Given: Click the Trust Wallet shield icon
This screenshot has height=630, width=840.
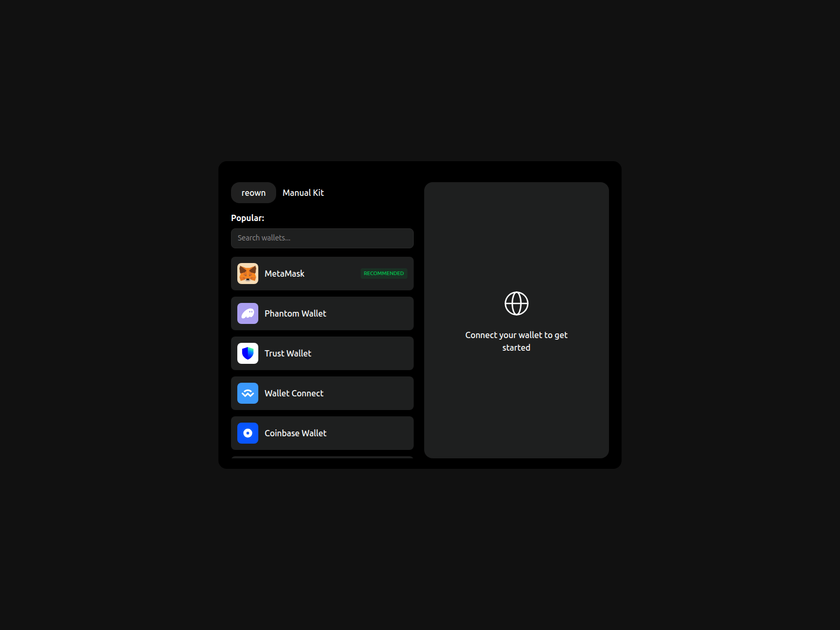Looking at the screenshot, I should pyautogui.click(x=247, y=353).
